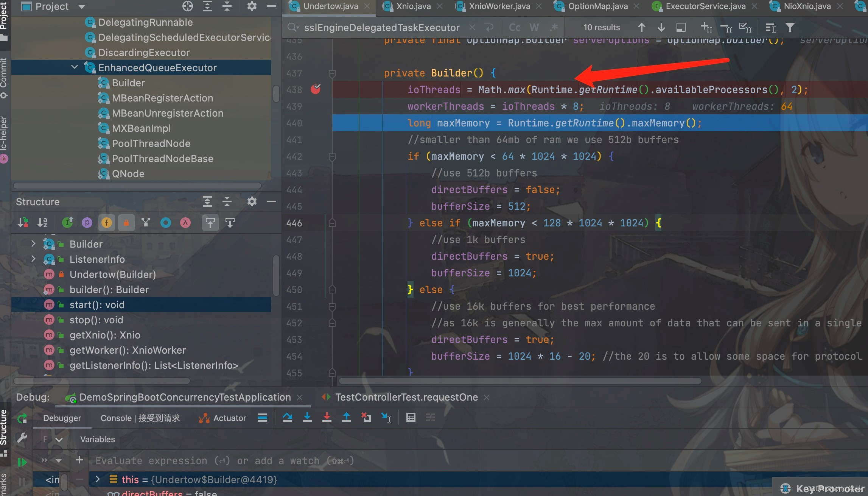Toggle Regex search option

[x=554, y=28]
